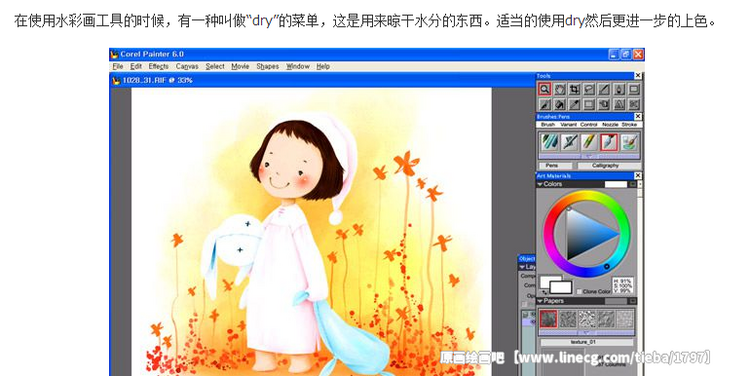Choose the teal marker brush category icon
This screenshot has height=376, width=750.
pyautogui.click(x=550, y=143)
